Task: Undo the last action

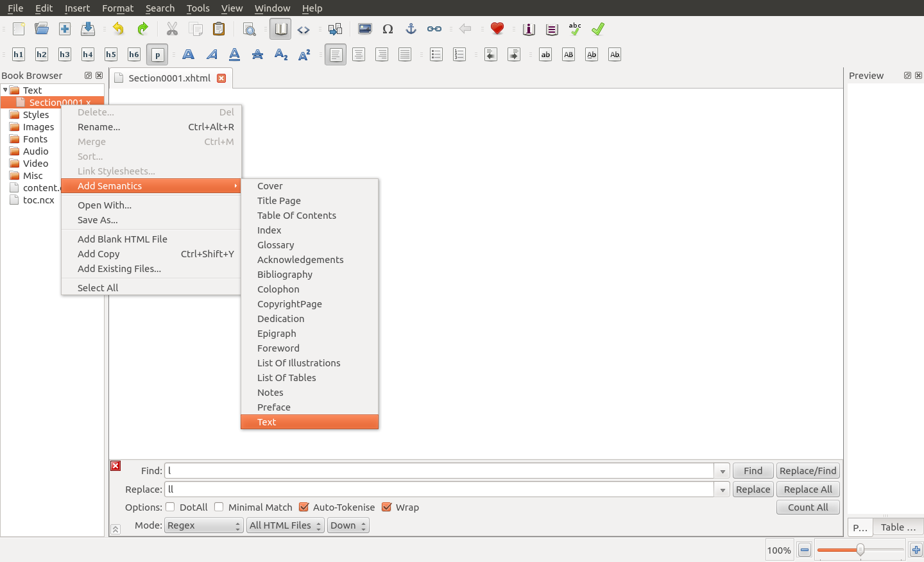Action: 119,29
